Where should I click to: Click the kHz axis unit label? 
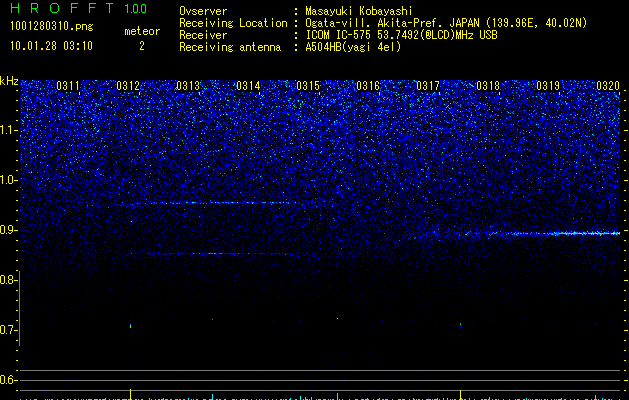(9, 81)
